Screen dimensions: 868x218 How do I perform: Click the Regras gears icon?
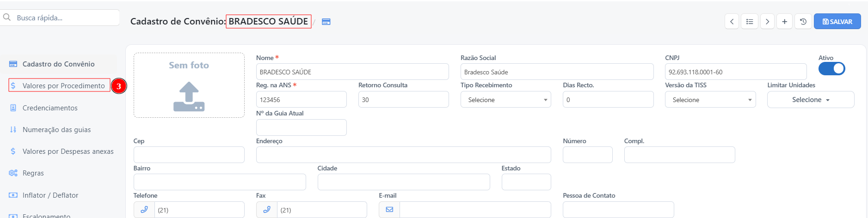click(13, 173)
